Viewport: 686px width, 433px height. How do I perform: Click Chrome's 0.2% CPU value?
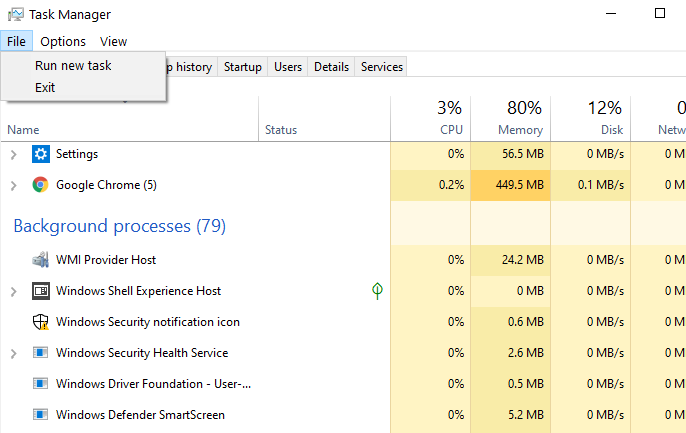pyautogui.click(x=451, y=185)
